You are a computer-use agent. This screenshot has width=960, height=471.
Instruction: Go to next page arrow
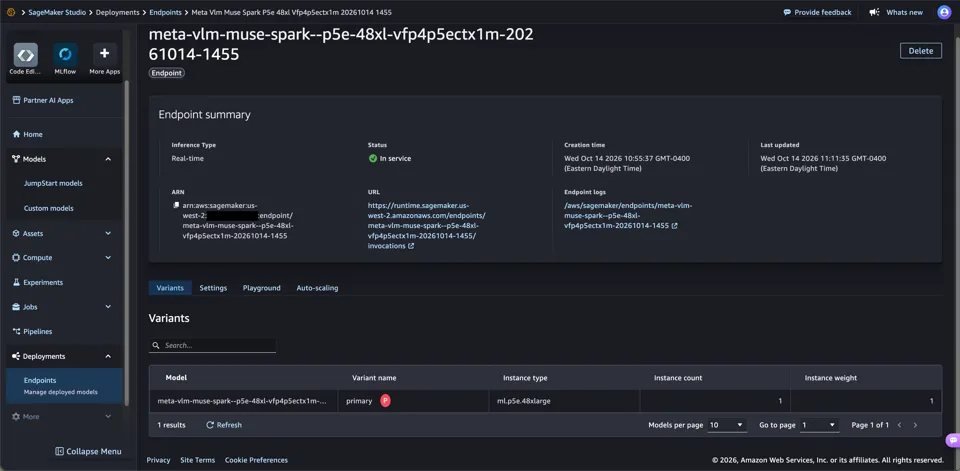pos(915,425)
